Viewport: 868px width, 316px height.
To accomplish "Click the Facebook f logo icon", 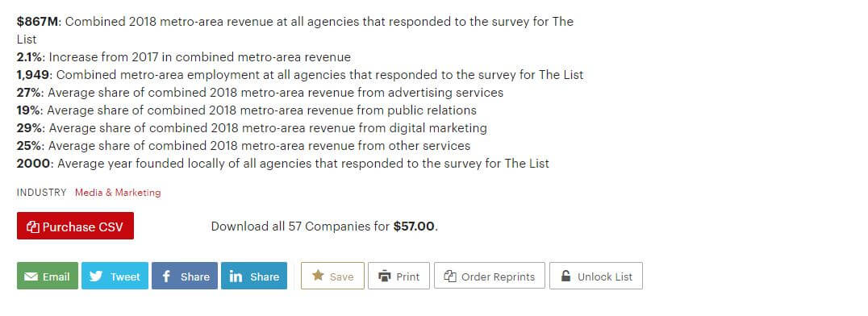I will [x=166, y=276].
